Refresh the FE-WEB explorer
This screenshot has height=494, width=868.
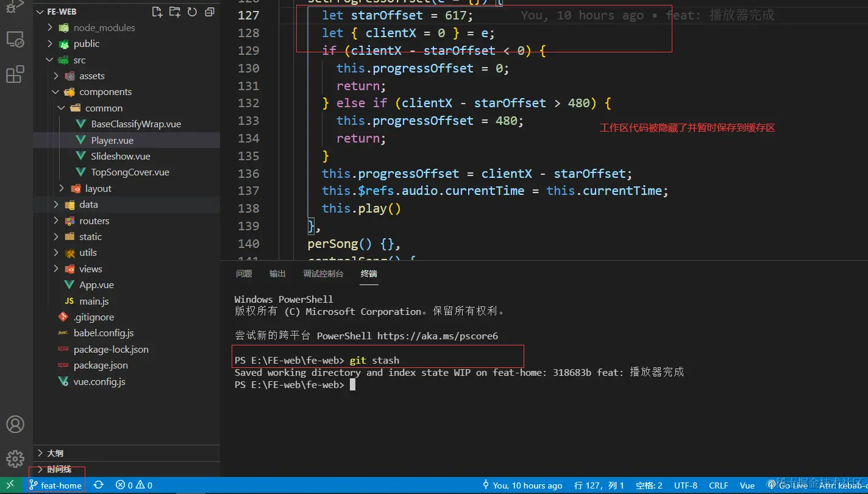point(192,12)
